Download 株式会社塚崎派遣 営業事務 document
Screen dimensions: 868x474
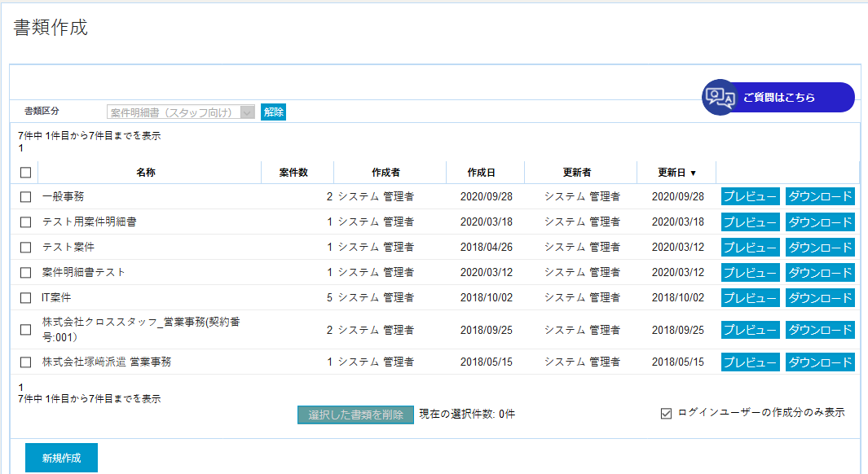820,362
